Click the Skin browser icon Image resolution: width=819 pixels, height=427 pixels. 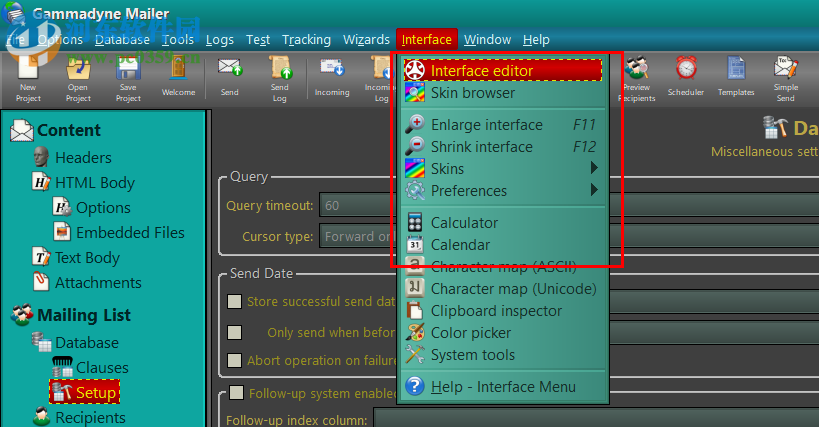tap(415, 93)
